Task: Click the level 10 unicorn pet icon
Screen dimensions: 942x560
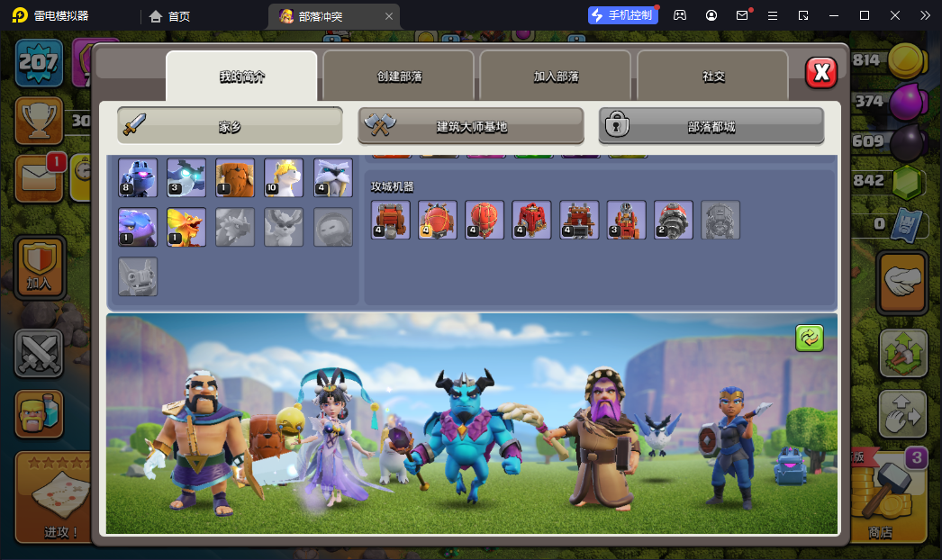Action: [x=284, y=178]
